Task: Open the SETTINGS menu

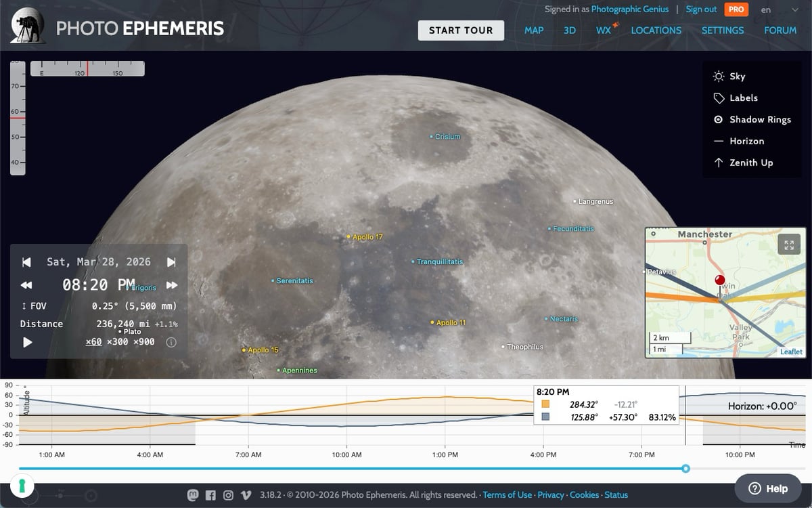Action: [x=723, y=30]
